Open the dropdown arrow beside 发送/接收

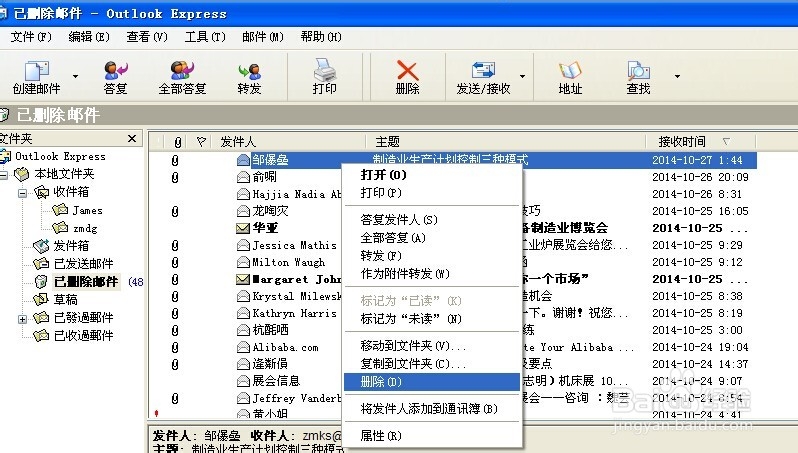tap(522, 76)
